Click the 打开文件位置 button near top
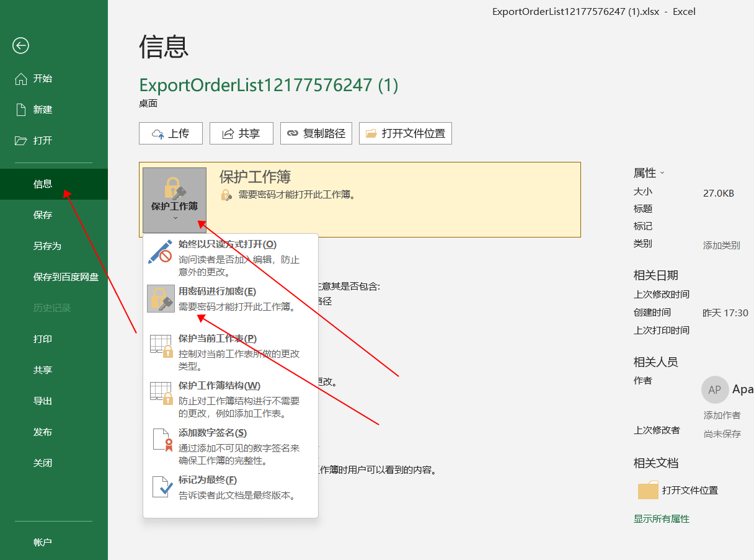Screen dimensions: 754x560 pos(406,133)
